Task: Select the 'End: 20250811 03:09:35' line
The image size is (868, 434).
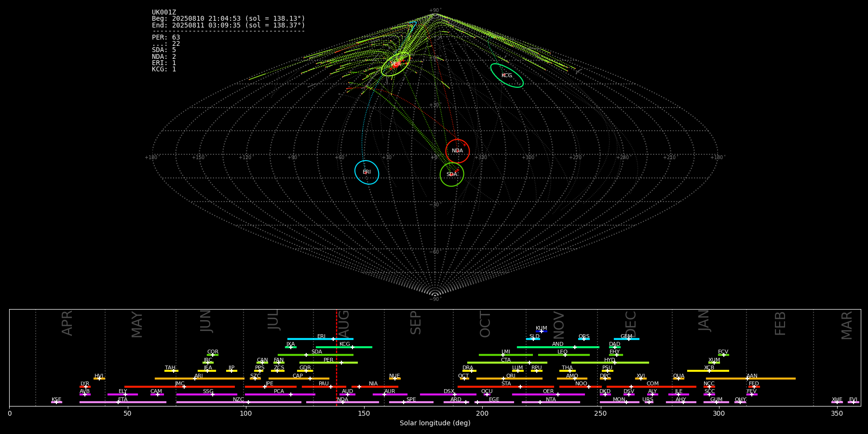Action: [229, 25]
